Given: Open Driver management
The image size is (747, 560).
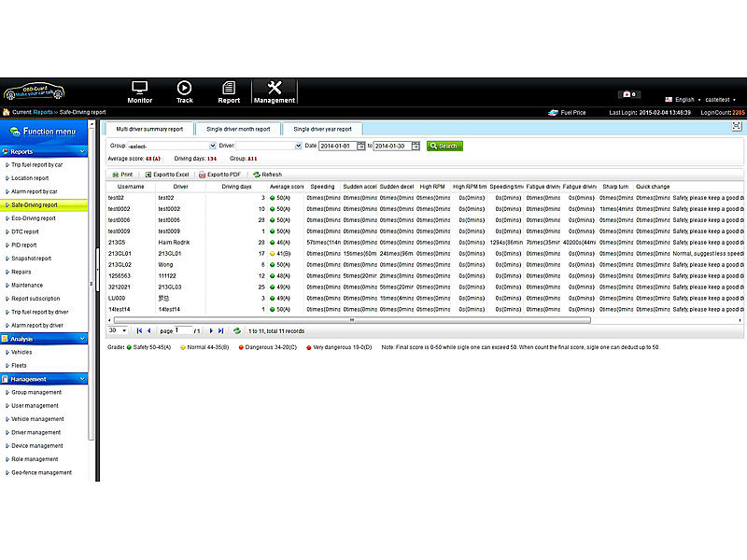Looking at the screenshot, I should 35,432.
